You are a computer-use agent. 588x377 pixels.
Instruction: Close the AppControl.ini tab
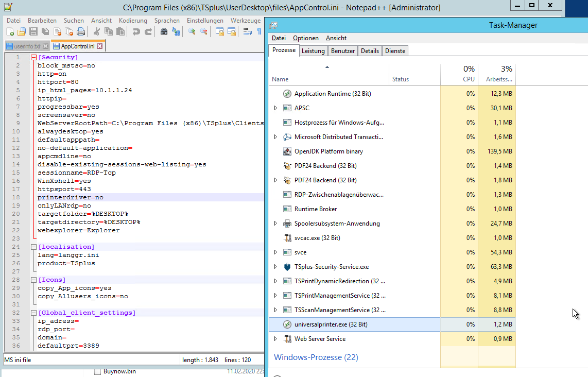coord(100,46)
